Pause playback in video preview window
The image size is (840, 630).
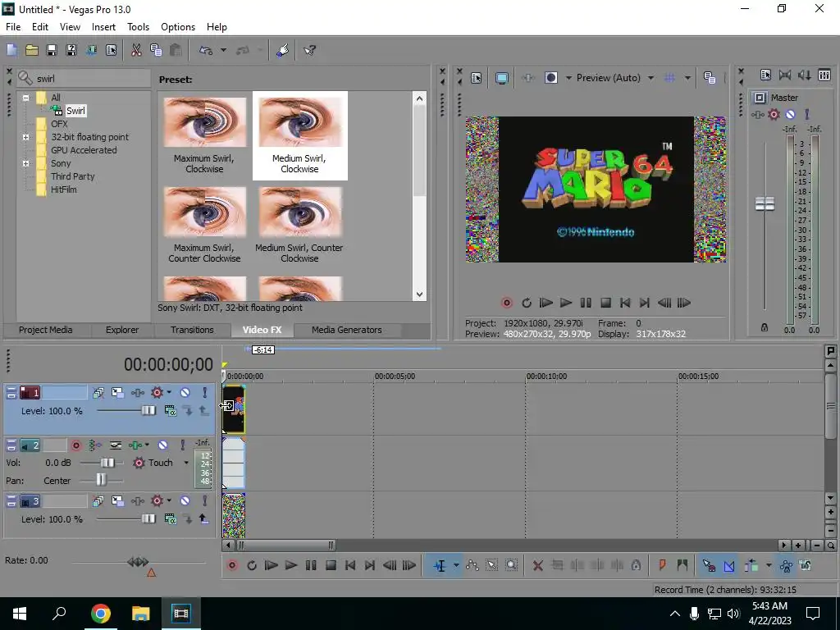click(x=586, y=303)
